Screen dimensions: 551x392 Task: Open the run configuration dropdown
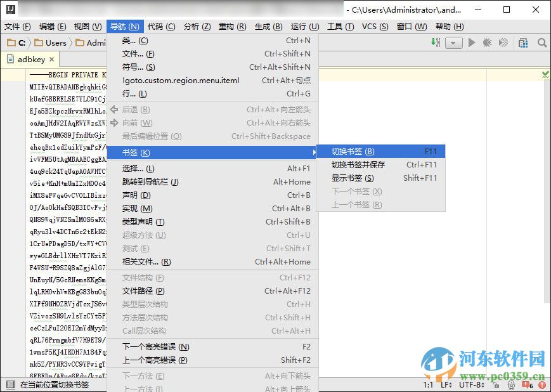pyautogui.click(x=453, y=42)
